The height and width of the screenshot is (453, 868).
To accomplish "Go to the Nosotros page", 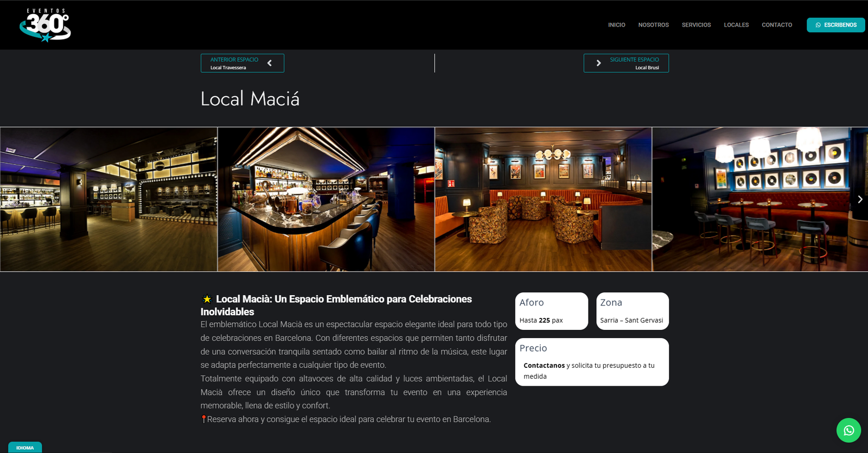I will (653, 25).
